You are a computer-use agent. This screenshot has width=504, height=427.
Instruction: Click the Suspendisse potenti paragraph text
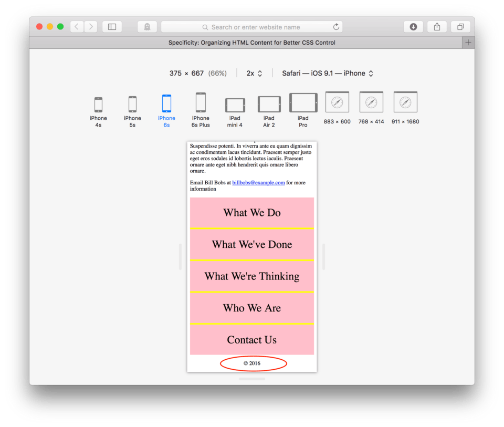click(x=251, y=158)
